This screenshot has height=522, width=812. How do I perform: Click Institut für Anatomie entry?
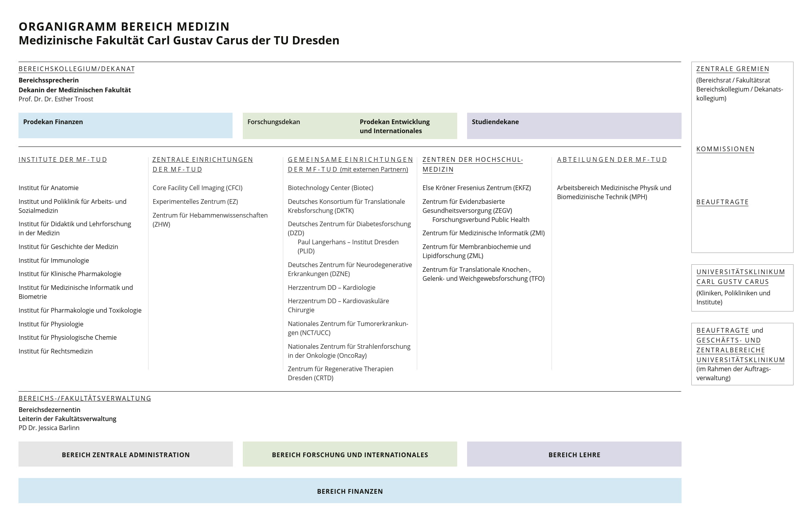pos(48,188)
